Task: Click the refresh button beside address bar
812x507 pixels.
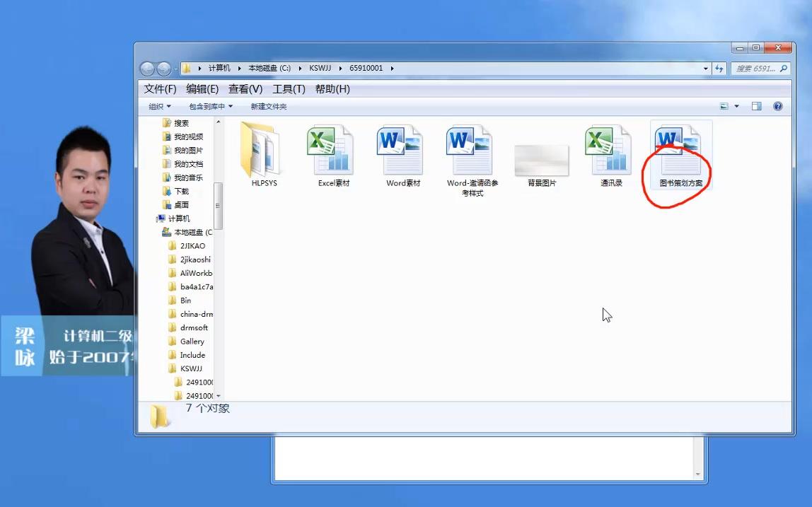Action: pyautogui.click(x=718, y=68)
